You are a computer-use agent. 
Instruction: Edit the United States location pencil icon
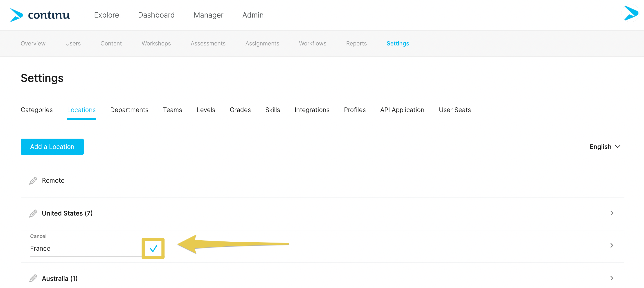click(33, 213)
